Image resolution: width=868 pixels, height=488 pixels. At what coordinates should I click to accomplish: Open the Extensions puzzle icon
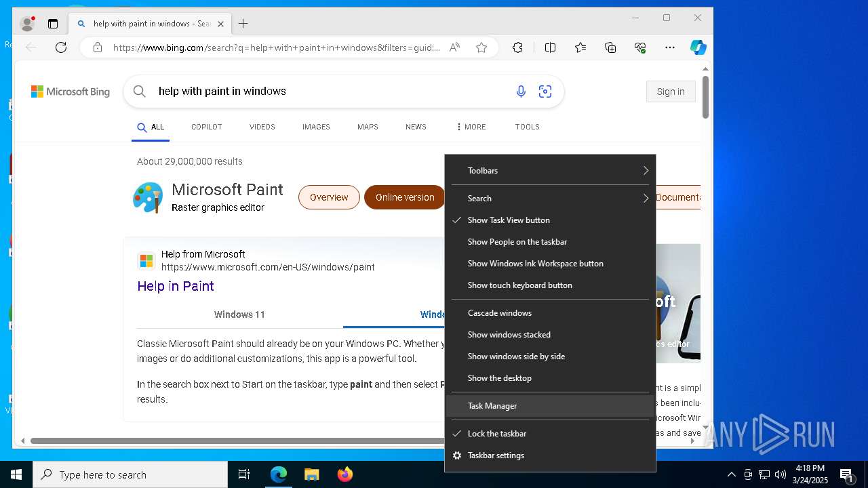[517, 47]
